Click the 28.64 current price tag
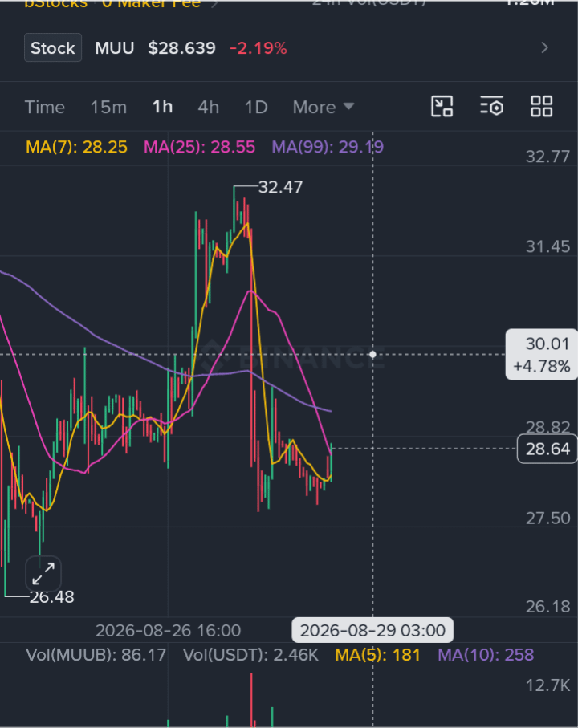This screenshot has width=578, height=728. pos(547,449)
